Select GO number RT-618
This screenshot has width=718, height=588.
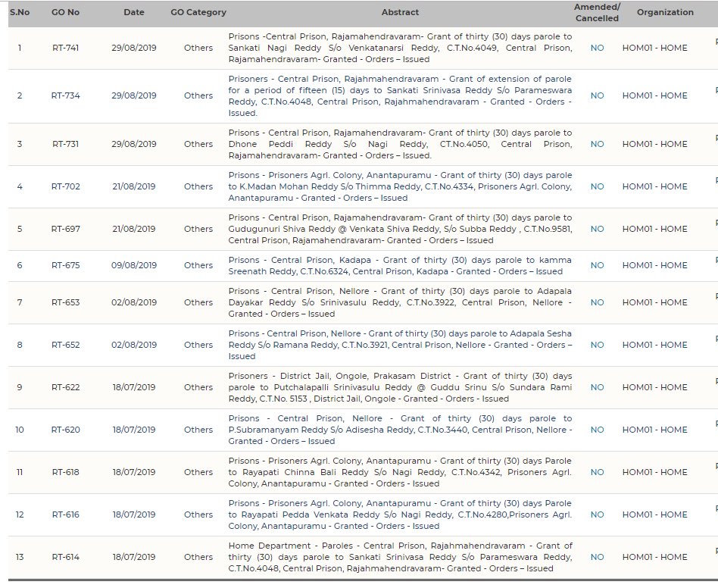click(65, 473)
